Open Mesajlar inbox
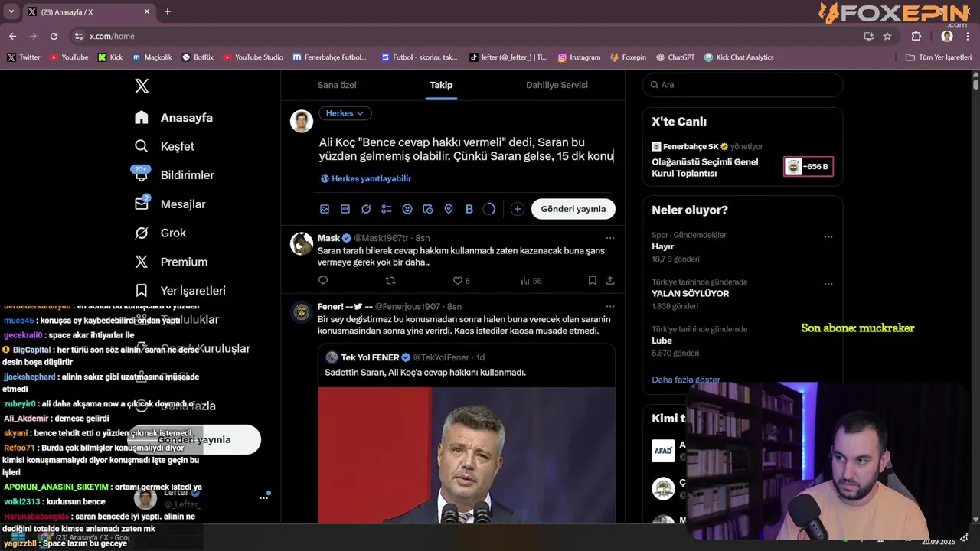The width and height of the screenshot is (980, 551). coord(169,204)
